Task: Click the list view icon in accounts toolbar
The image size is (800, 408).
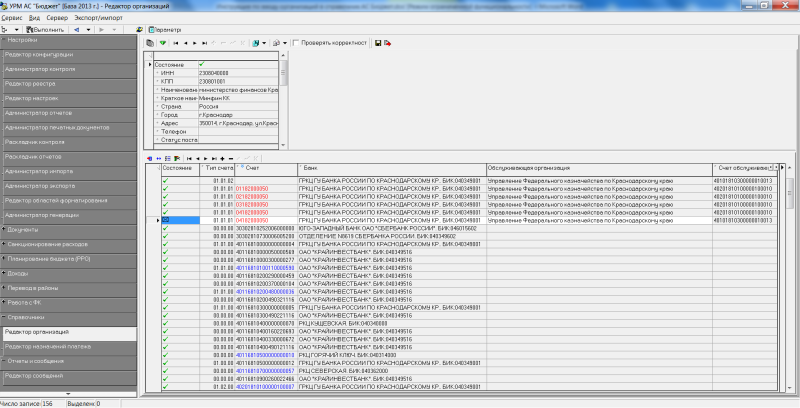Action: [x=168, y=159]
